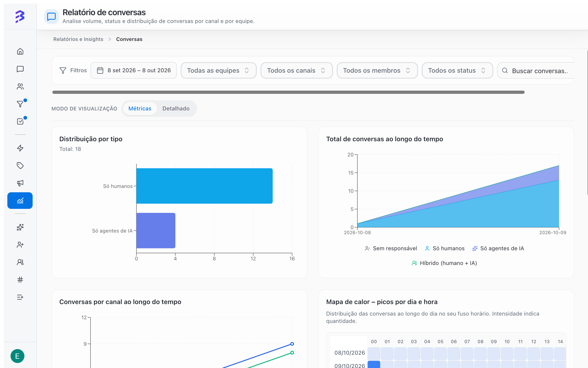Click the Relatório de conversas page title
The image size is (588, 368).
click(x=104, y=12)
